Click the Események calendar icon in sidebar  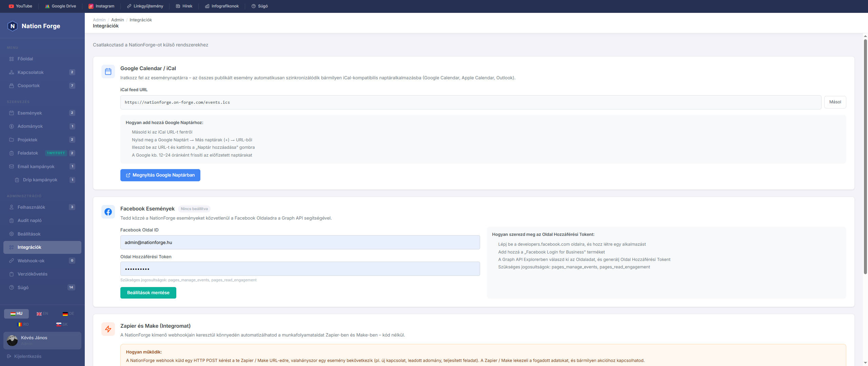12,113
